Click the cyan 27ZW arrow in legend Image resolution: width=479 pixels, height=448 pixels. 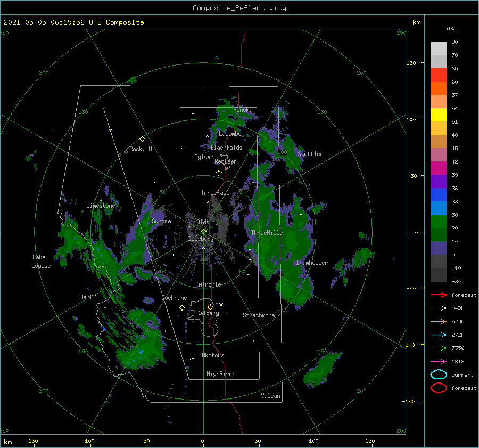tap(439, 335)
